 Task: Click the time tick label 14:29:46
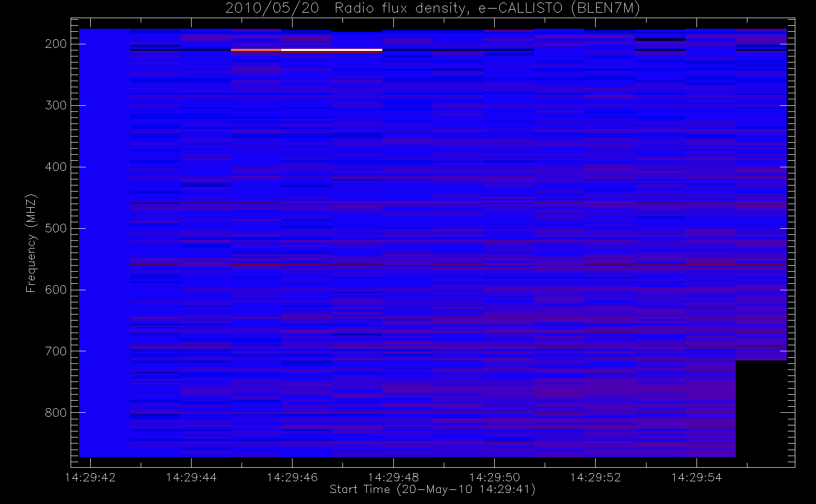(292, 477)
